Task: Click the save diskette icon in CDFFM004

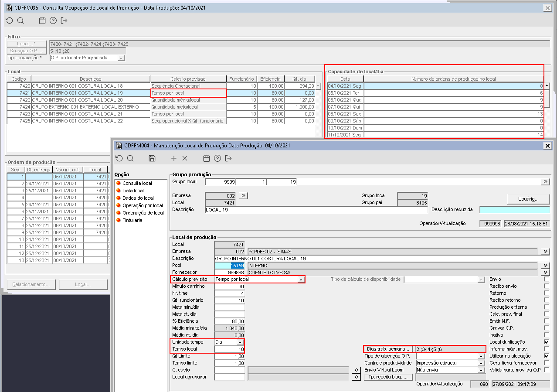Action: (x=152, y=158)
